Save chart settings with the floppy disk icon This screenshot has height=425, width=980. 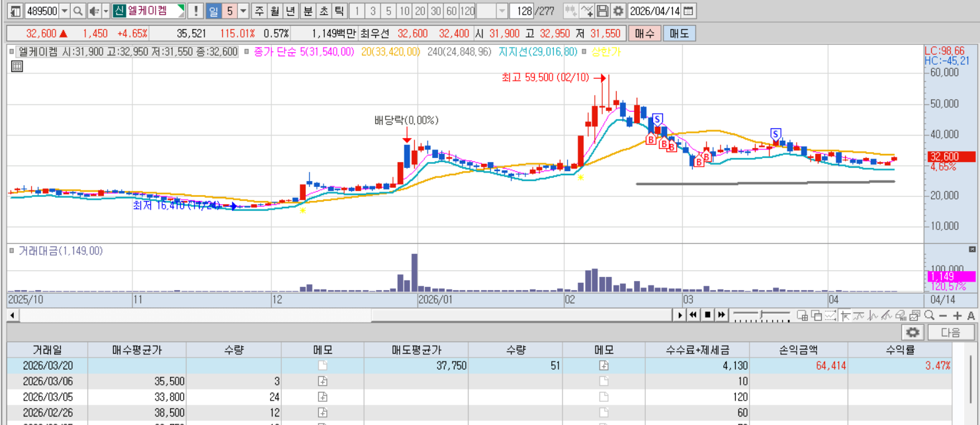click(602, 11)
